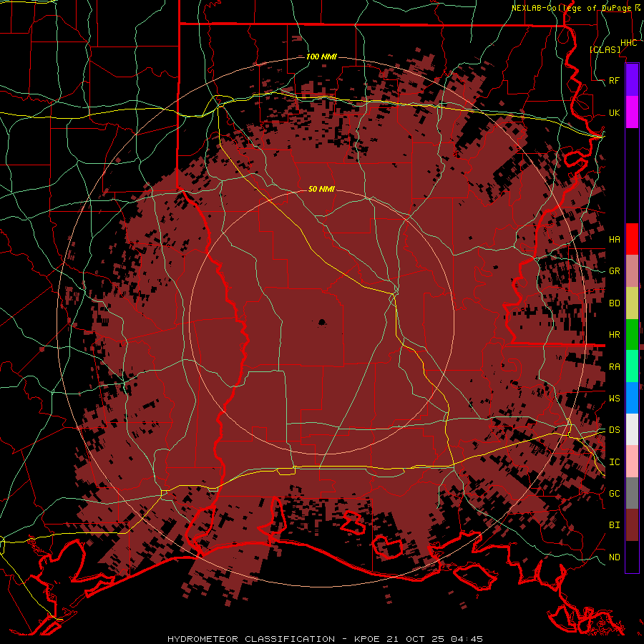The width and height of the screenshot is (644, 644).
Task: Click the [CLAS] legend heading
Action: 605,49
